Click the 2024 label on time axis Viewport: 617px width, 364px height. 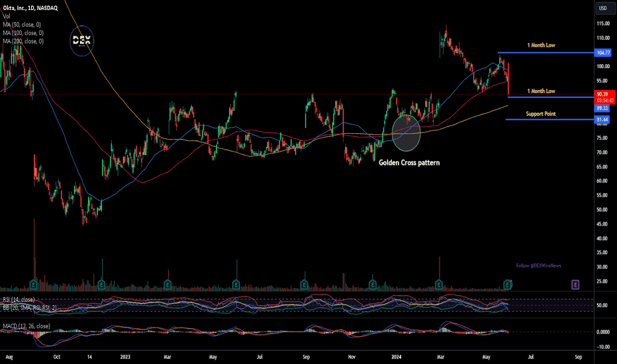[x=397, y=357]
